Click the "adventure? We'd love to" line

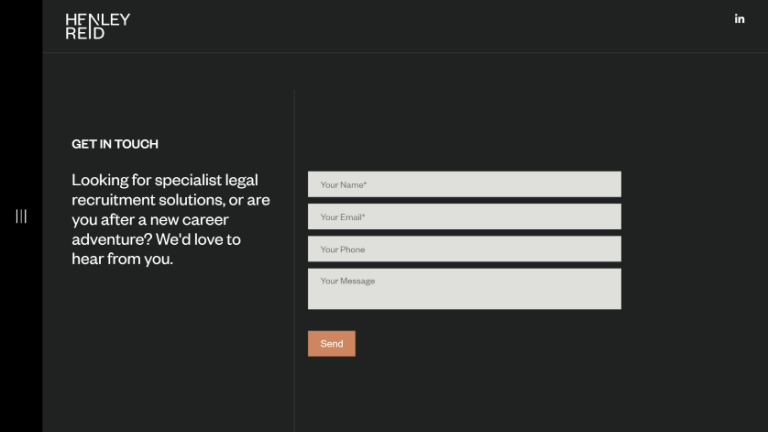click(156, 240)
